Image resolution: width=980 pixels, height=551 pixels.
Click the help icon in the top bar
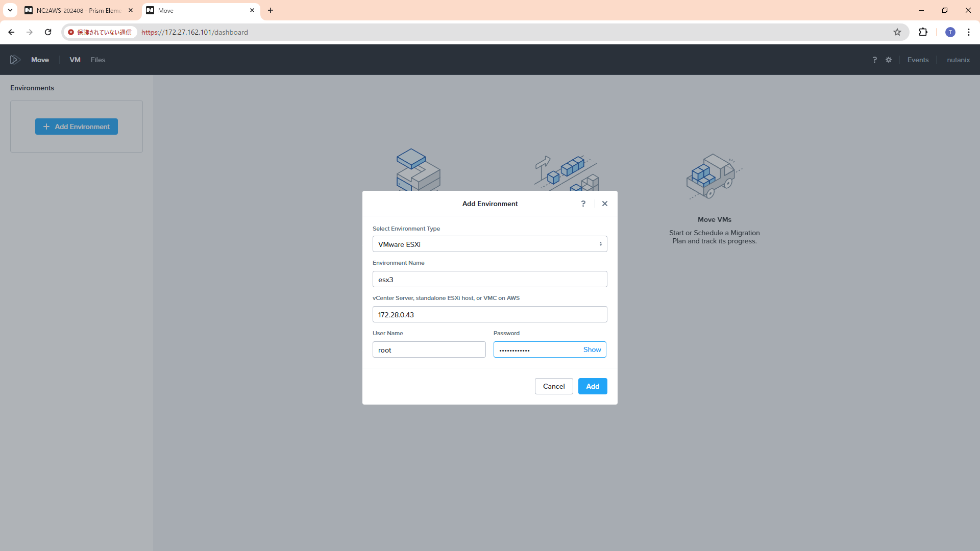pyautogui.click(x=874, y=60)
